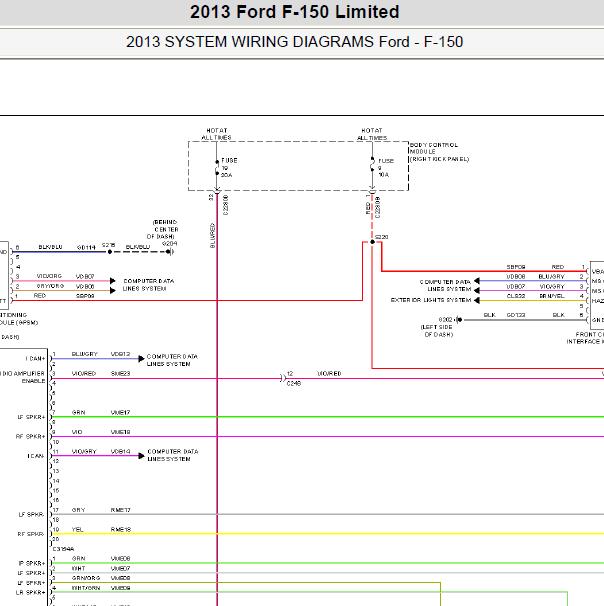This screenshot has width=604, height=606.
Task: Click the VME17 circuit label
Action: pos(120,412)
